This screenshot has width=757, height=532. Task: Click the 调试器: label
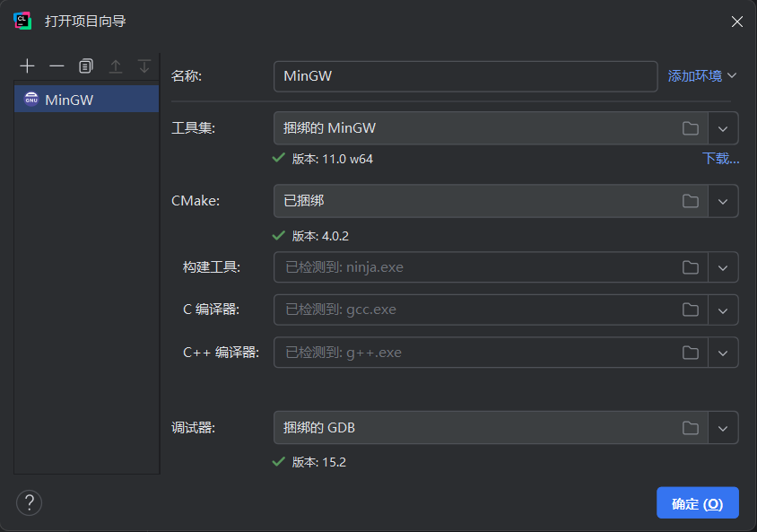pyautogui.click(x=193, y=428)
